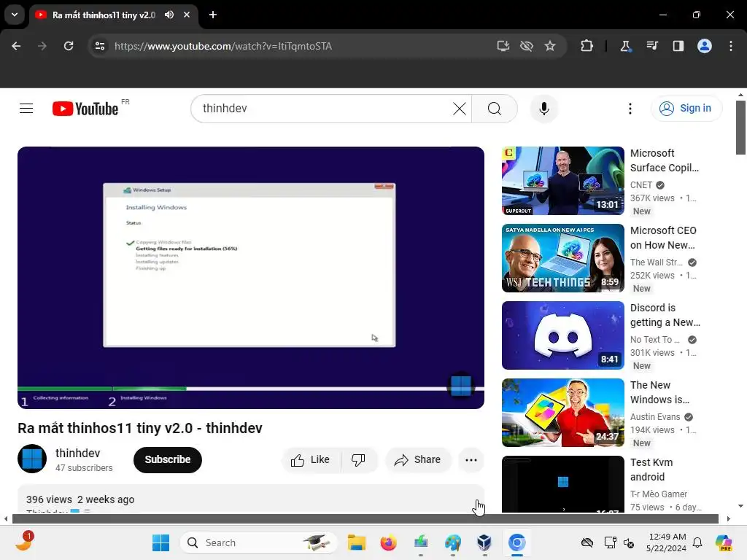Click the Austin Evans channel name
747x560 pixels.
[655, 416]
